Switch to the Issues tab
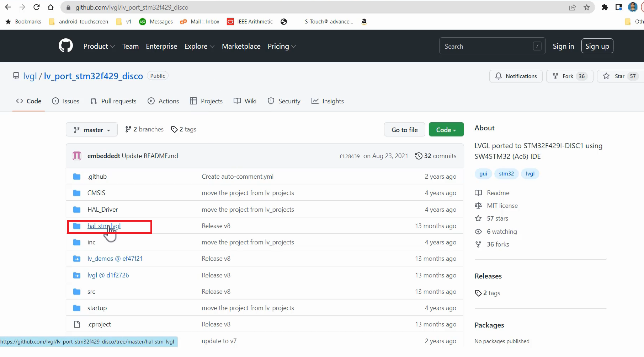Image resolution: width=644 pixels, height=357 pixels. pyautogui.click(x=66, y=101)
